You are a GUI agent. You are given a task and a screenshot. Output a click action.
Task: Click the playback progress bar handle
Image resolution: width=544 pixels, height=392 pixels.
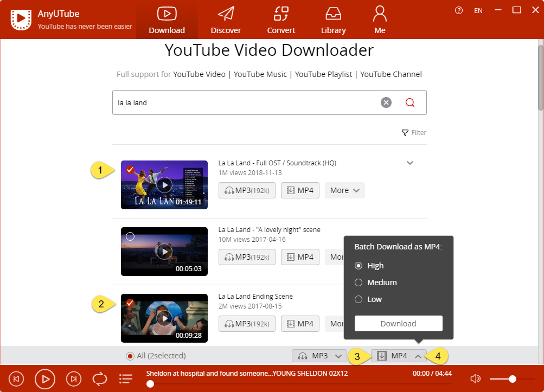coord(150,384)
